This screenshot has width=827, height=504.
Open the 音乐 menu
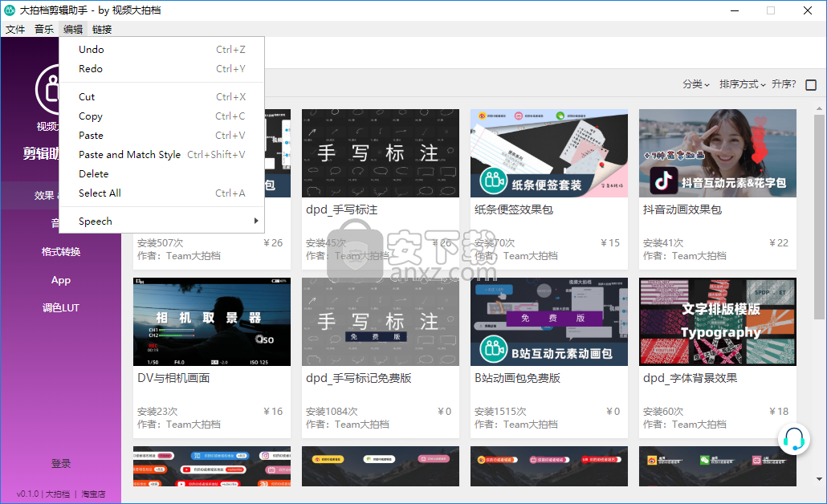44,30
